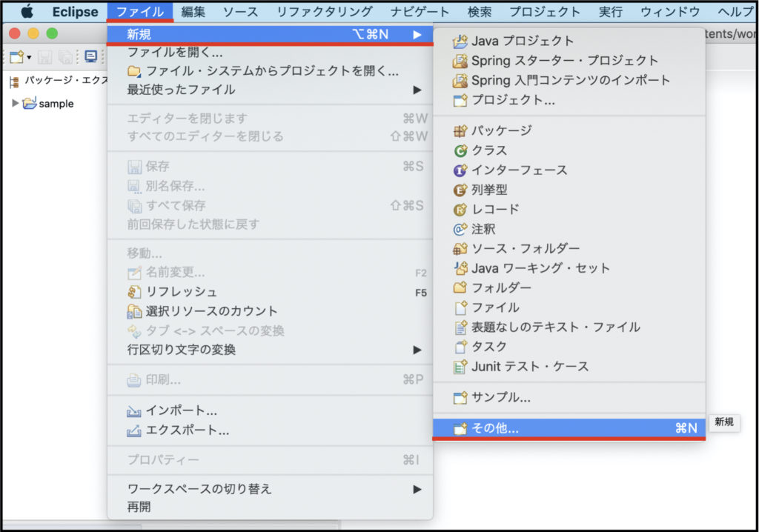This screenshot has height=532, width=759.
Task: Expand the ワークスペースの切り替え submenu arrow
Action: [x=417, y=490]
